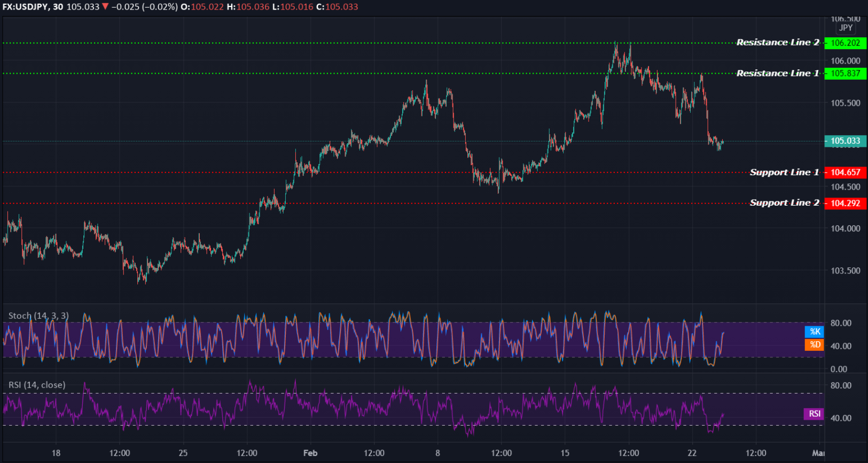Click the Stoch 80.00 scale label

(x=841, y=323)
